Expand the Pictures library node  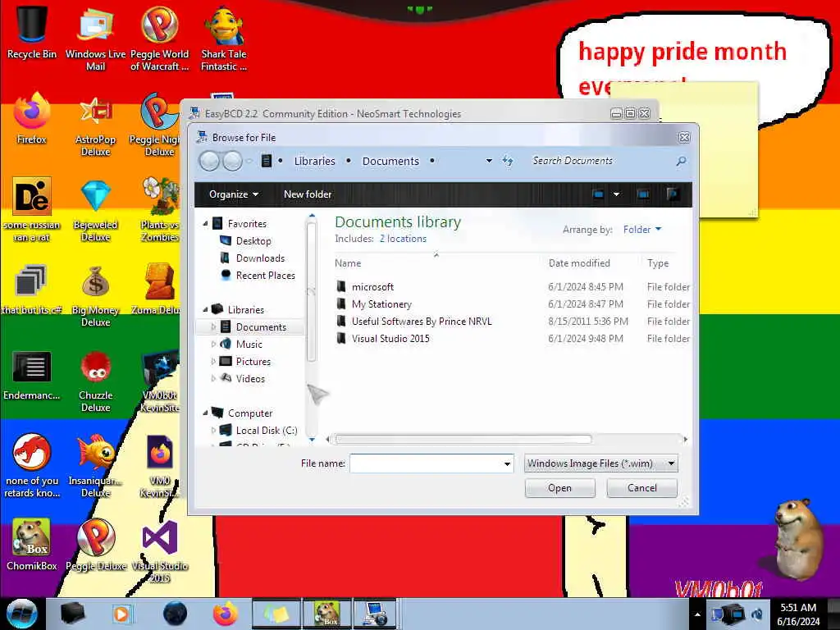(x=213, y=362)
